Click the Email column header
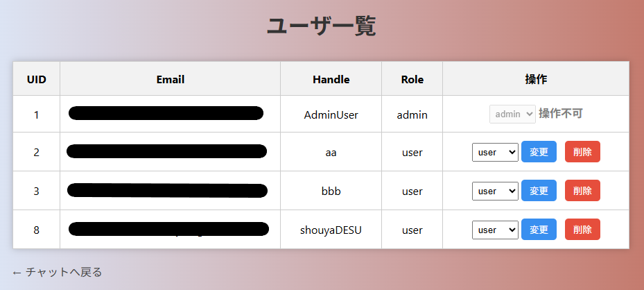 click(170, 79)
